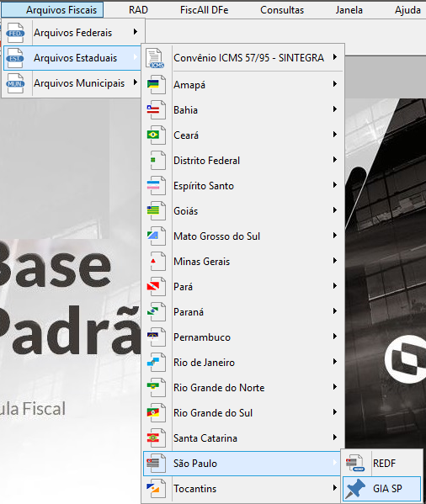Choose the Pará label
Screen dimensions: 426x504
(183, 287)
